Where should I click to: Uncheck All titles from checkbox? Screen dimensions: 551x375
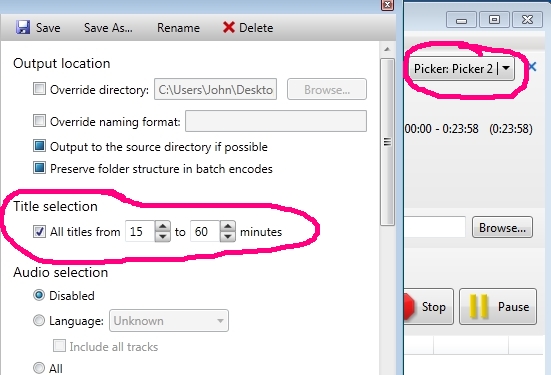(39, 231)
